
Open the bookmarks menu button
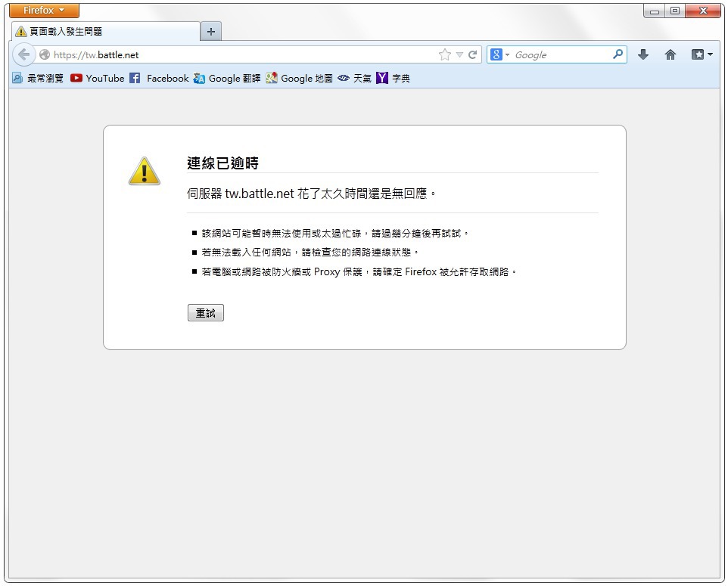tap(698, 54)
